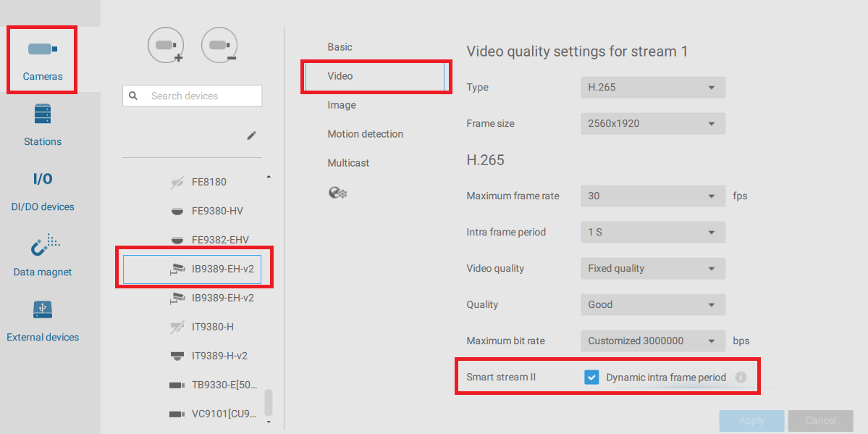
Task: Click the Cancel button
Action: (820, 420)
